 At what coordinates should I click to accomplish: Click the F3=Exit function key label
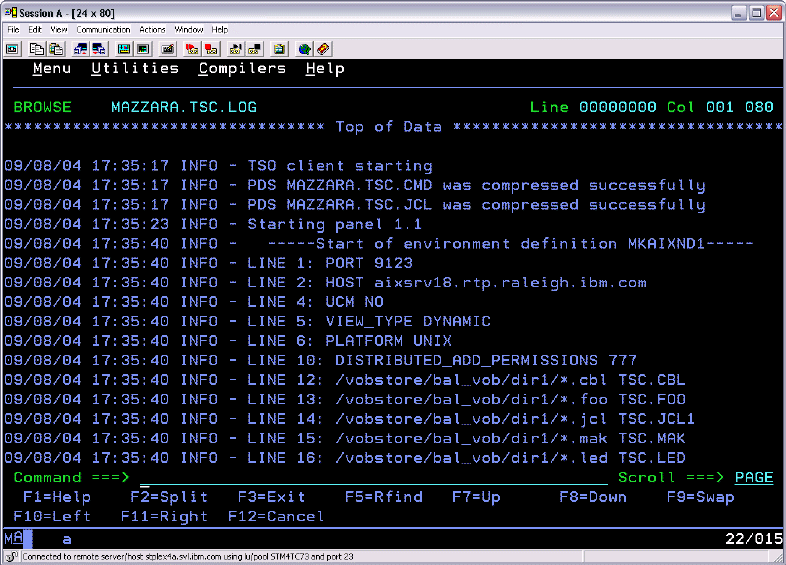click(x=271, y=497)
